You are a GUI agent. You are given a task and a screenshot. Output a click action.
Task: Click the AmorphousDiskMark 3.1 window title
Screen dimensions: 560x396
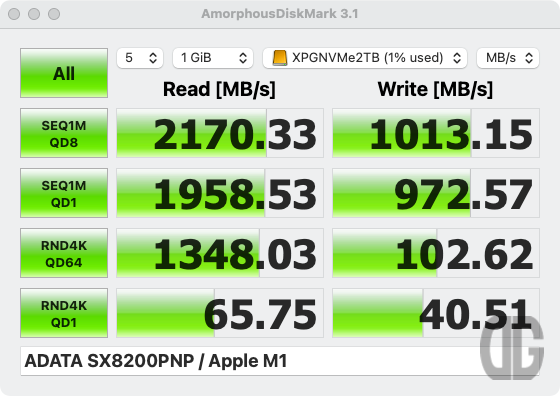[280, 14]
